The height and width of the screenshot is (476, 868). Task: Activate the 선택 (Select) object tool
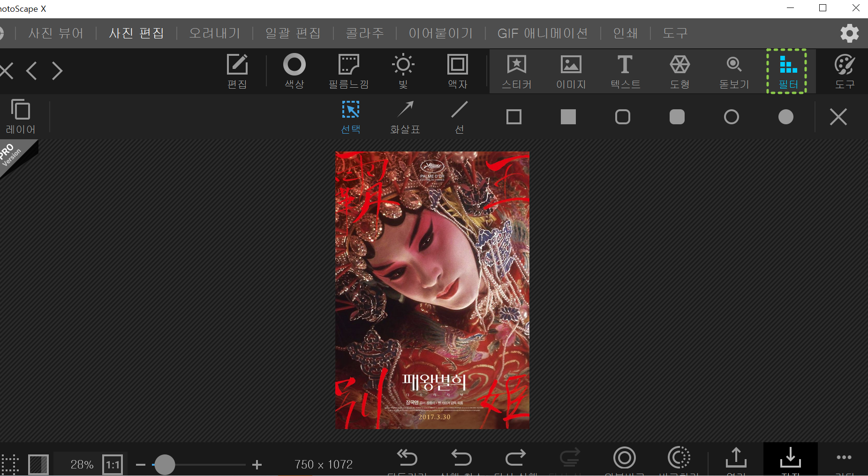click(x=351, y=117)
